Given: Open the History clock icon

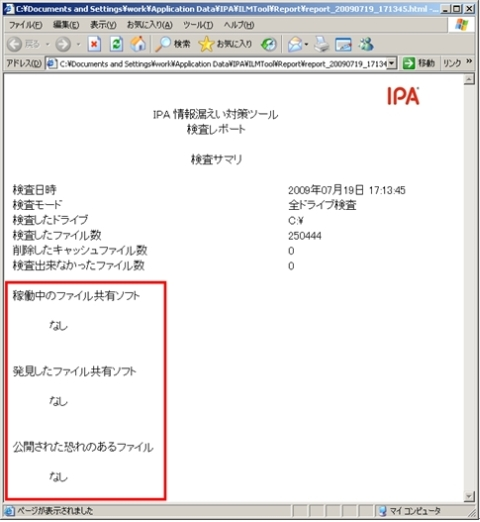Looking at the screenshot, I should [x=269, y=44].
